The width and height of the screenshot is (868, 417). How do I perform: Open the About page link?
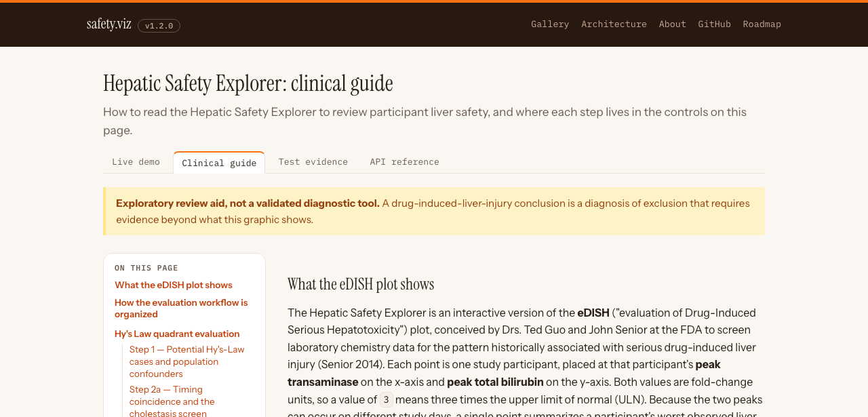point(673,24)
